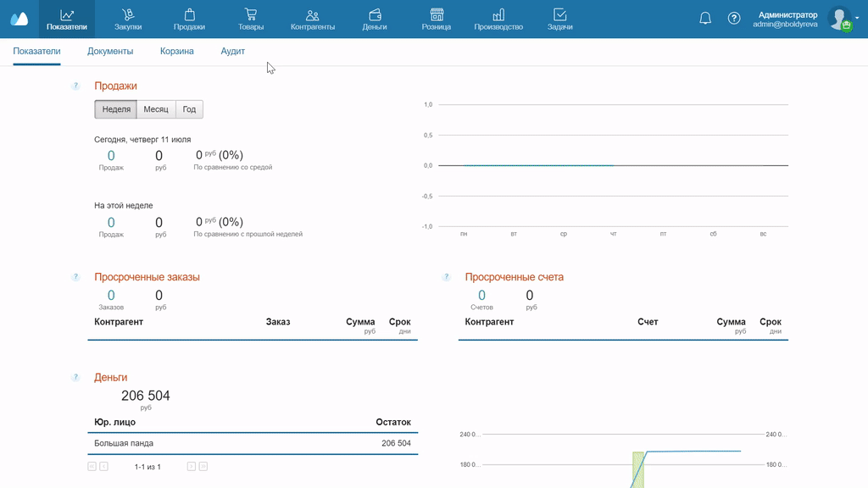Switch to the Корзина tab
Image resolution: width=868 pixels, height=488 pixels.
(176, 52)
